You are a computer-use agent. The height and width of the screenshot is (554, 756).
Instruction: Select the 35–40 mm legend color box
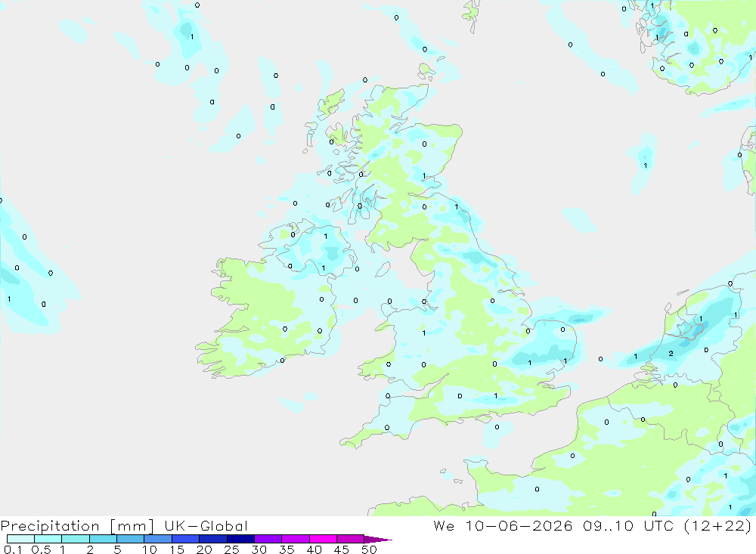tap(295, 539)
